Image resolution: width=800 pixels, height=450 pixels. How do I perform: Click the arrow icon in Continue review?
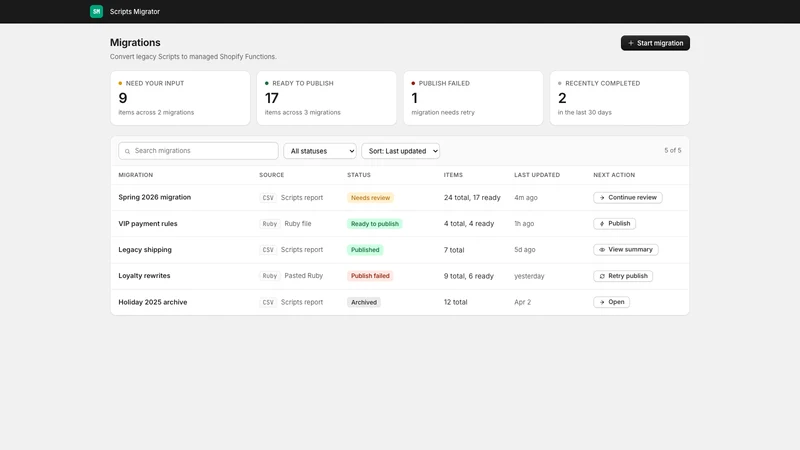coord(602,198)
